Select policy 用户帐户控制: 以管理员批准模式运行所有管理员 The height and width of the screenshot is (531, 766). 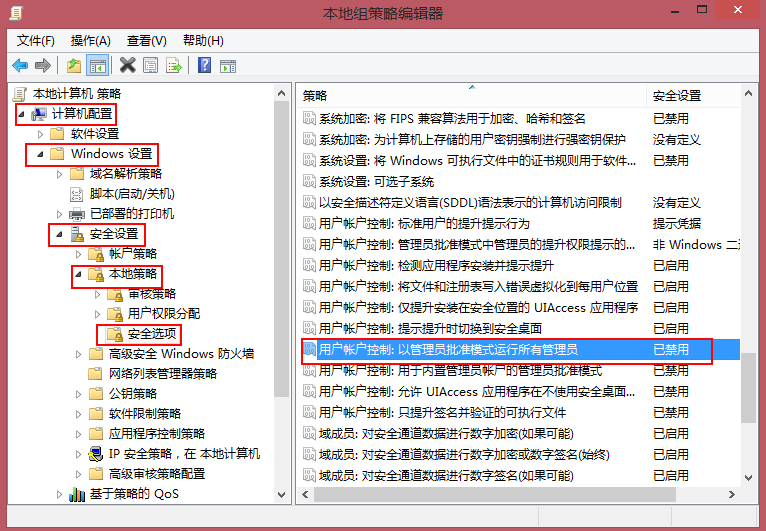pyautogui.click(x=521, y=350)
